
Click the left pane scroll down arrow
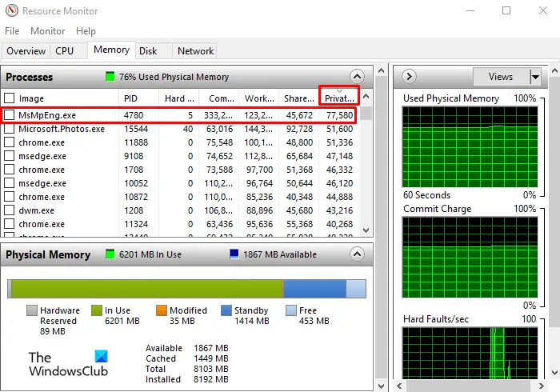381,386
